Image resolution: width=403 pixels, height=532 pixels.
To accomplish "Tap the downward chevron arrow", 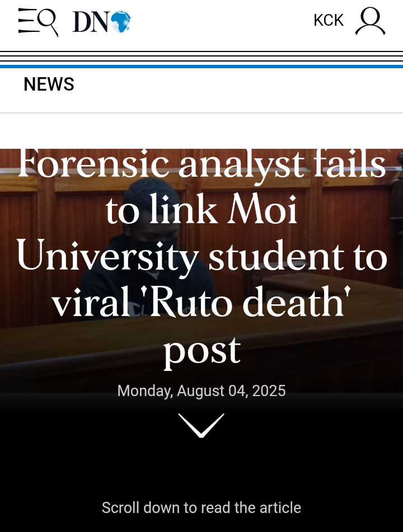I will (201, 425).
